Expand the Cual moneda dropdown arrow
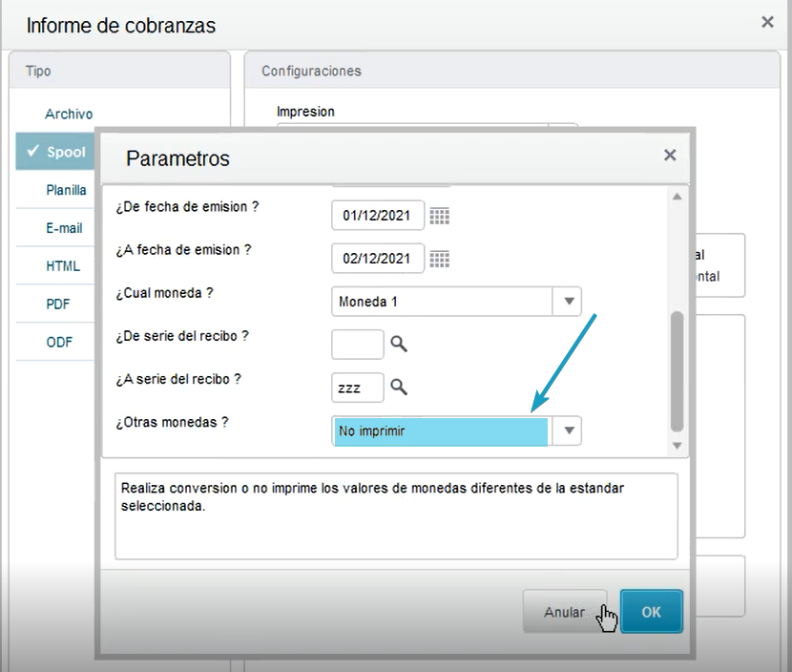Screen dimensions: 792x672 pos(569,302)
